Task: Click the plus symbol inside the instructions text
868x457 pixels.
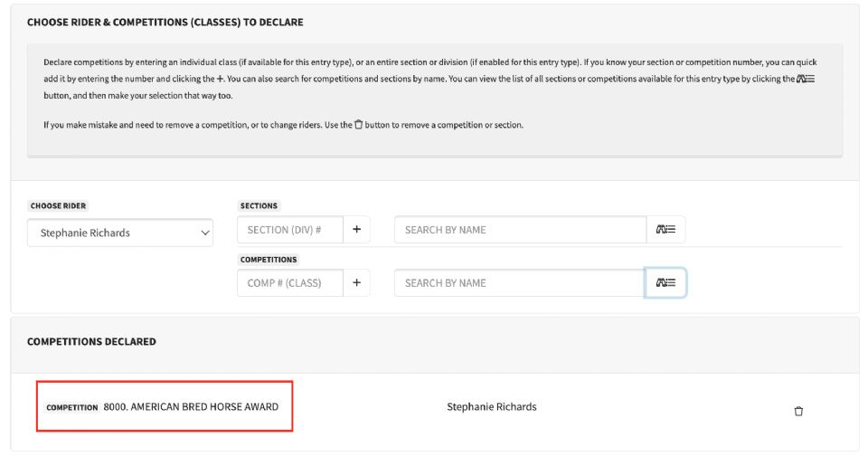Action: (x=220, y=79)
